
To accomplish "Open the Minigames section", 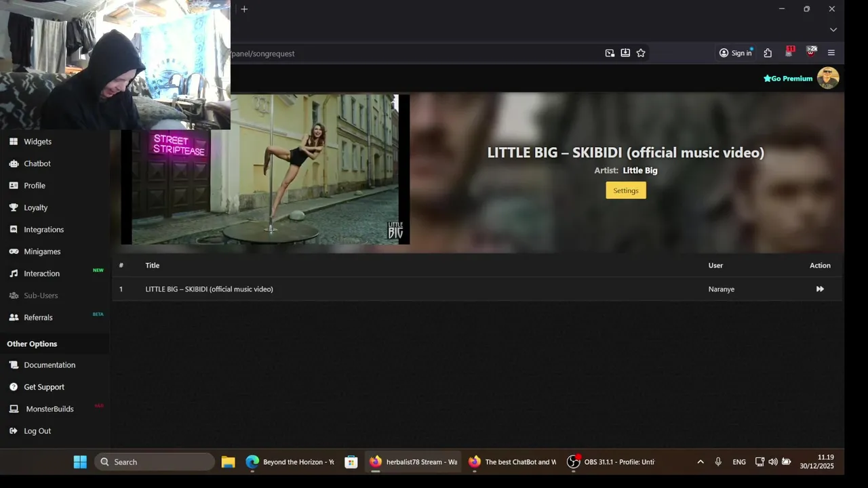I will (42, 251).
